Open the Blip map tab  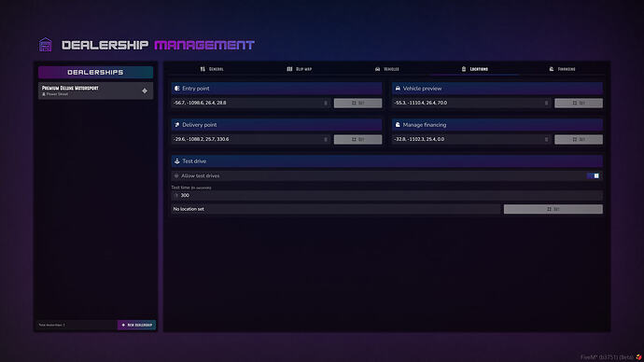(x=300, y=69)
